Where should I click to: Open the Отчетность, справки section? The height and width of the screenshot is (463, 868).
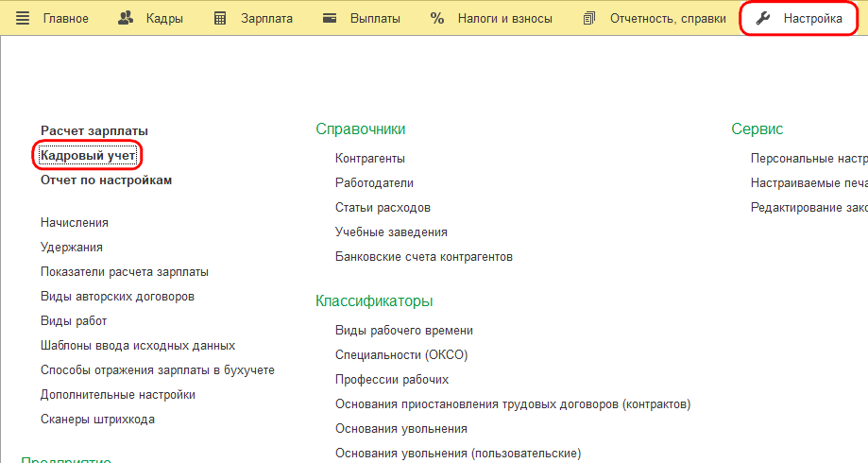pyautogui.click(x=668, y=18)
